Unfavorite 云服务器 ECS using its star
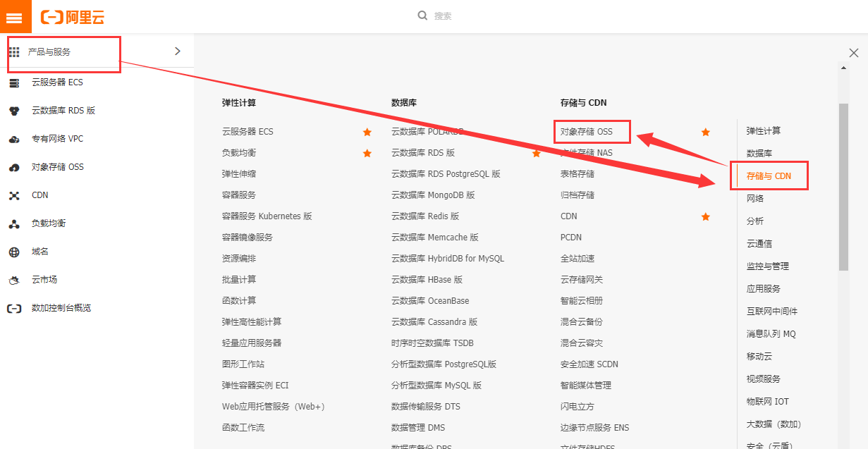Screen dimensions: 868x449 367,132
